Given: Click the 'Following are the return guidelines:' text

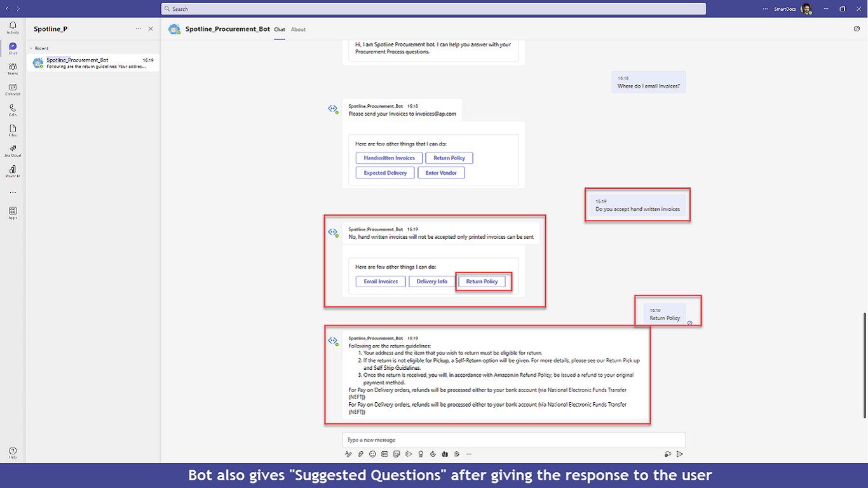Looking at the screenshot, I should click(x=390, y=346).
